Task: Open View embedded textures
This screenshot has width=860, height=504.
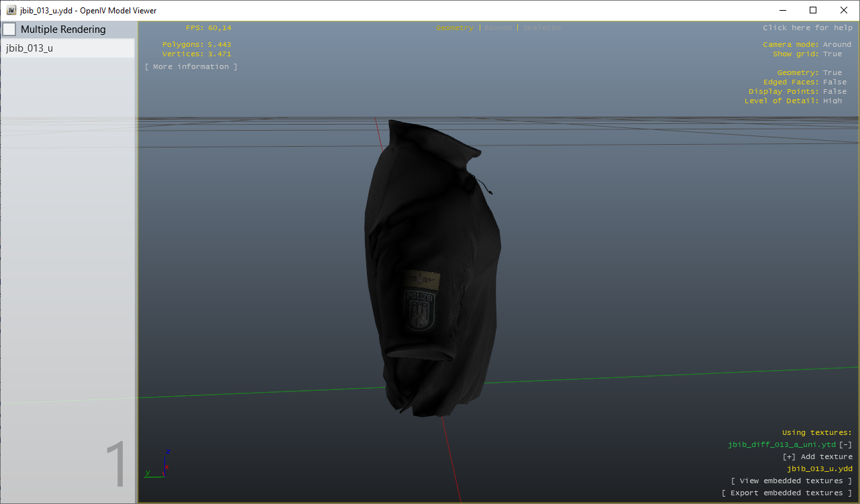Action: pyautogui.click(x=792, y=481)
